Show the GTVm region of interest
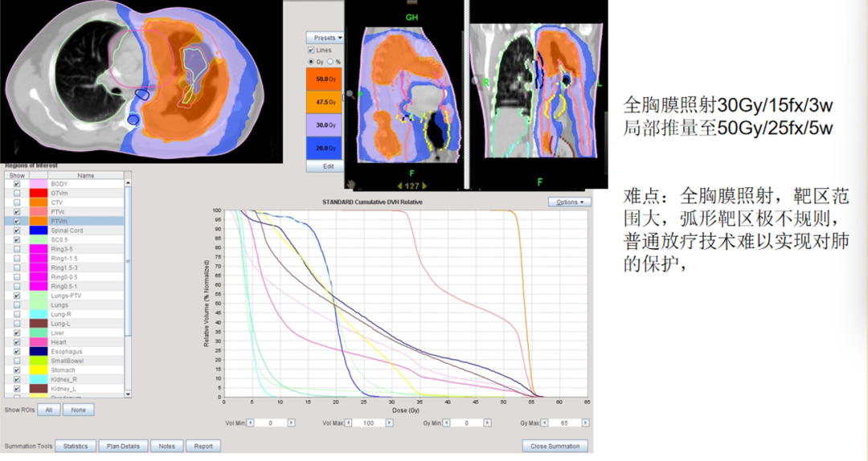This screenshot has height=461, width=868. pos(16,193)
